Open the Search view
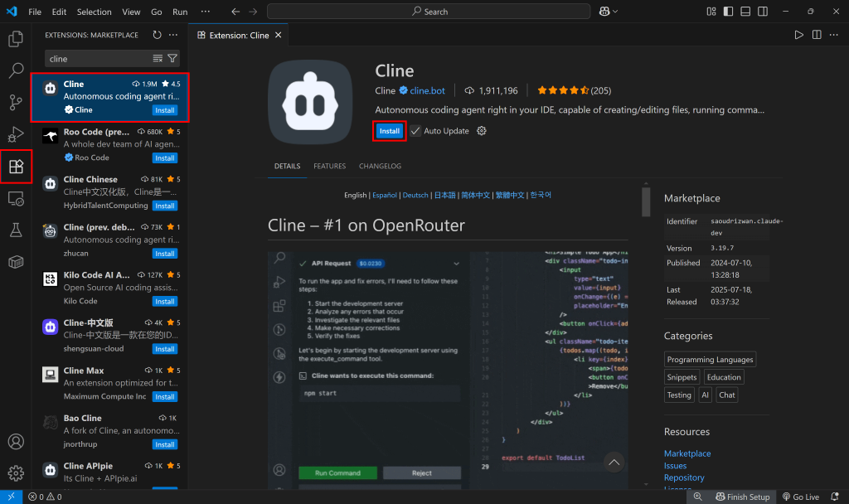 (x=17, y=70)
